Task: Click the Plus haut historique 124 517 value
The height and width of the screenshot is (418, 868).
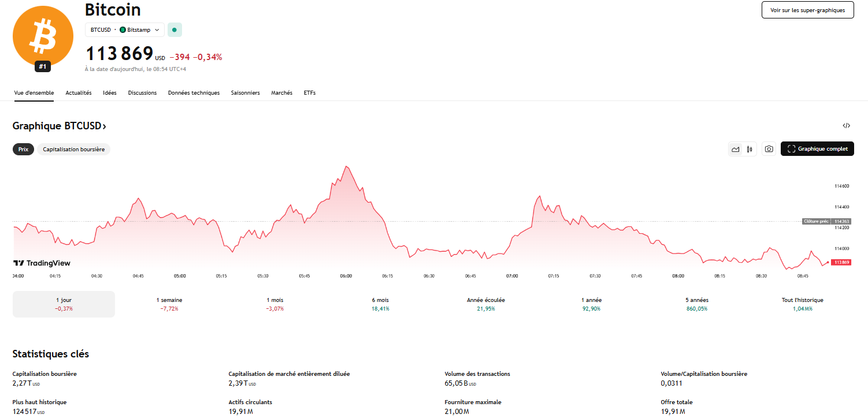Action: (28, 411)
